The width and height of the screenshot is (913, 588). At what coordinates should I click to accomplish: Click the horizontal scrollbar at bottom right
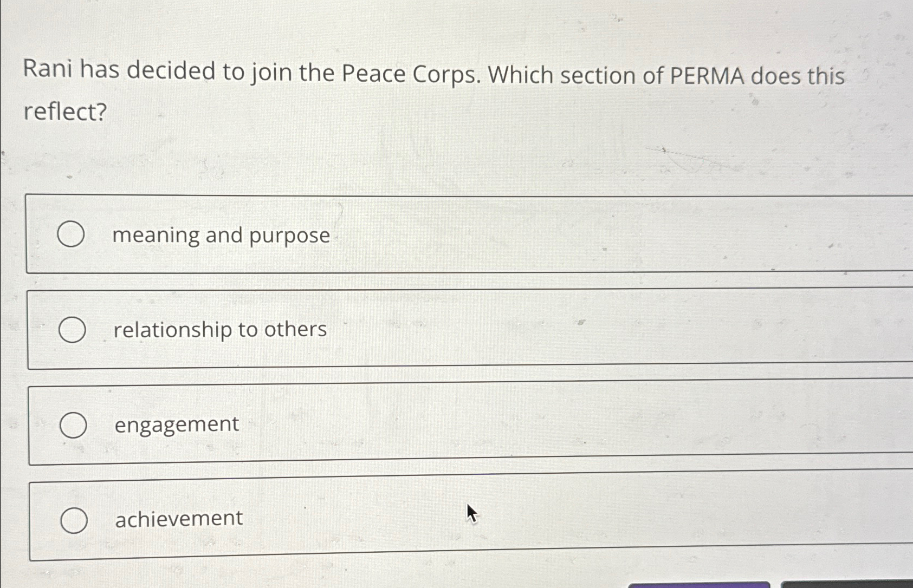point(845,584)
